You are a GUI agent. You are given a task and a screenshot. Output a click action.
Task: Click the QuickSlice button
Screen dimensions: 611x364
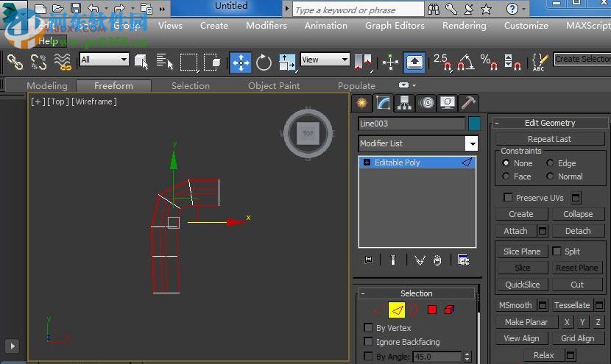tap(522, 285)
